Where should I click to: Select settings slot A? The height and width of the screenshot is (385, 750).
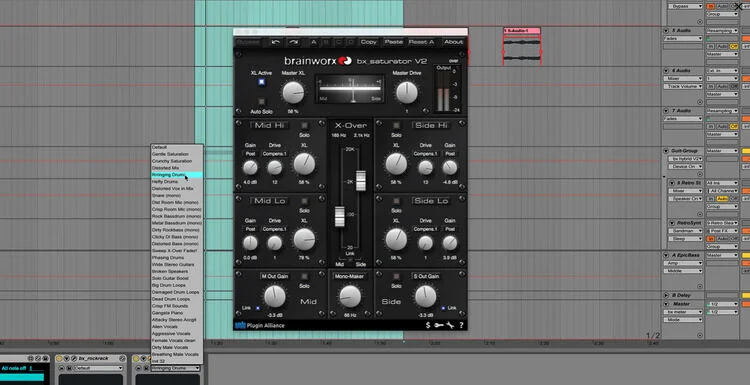(x=314, y=42)
